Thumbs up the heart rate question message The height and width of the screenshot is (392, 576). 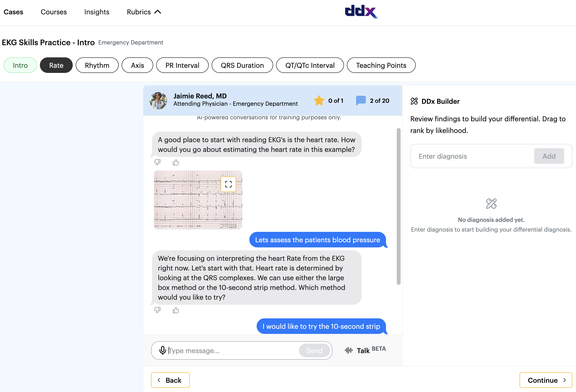[176, 162]
